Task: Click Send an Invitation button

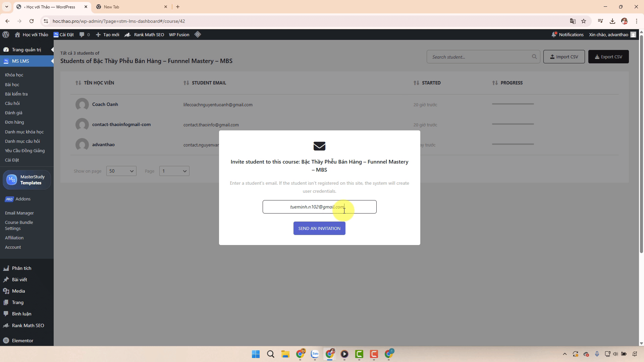Action: point(319,228)
